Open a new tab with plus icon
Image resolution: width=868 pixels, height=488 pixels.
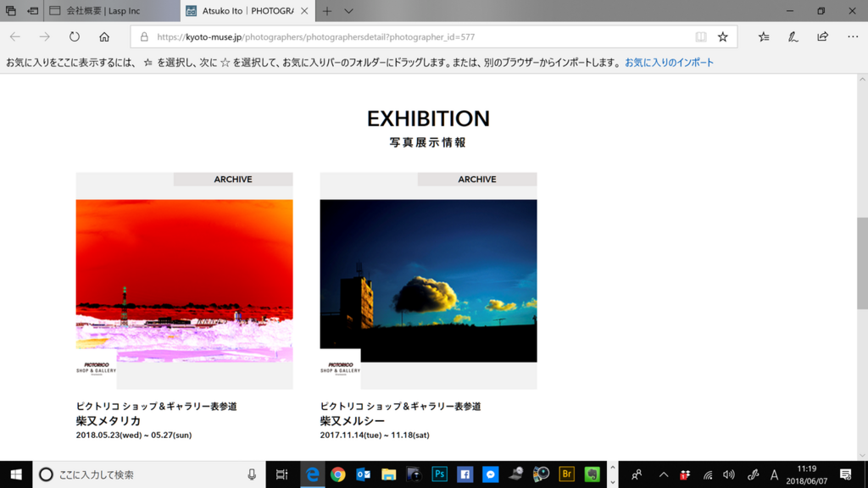pyautogui.click(x=327, y=11)
